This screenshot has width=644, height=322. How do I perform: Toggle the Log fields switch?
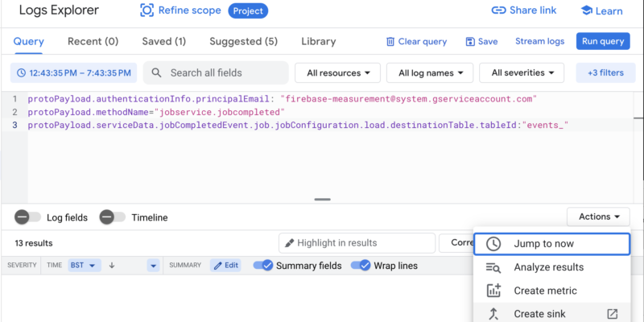28,217
